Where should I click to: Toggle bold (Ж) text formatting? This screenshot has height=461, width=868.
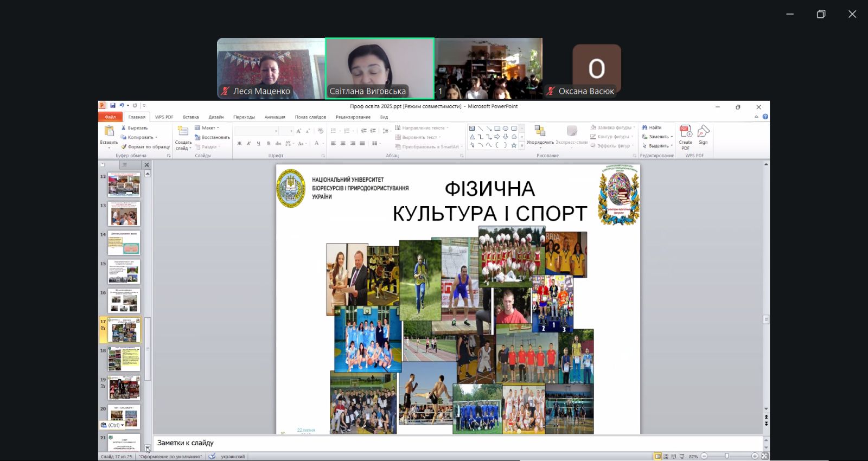tap(239, 144)
